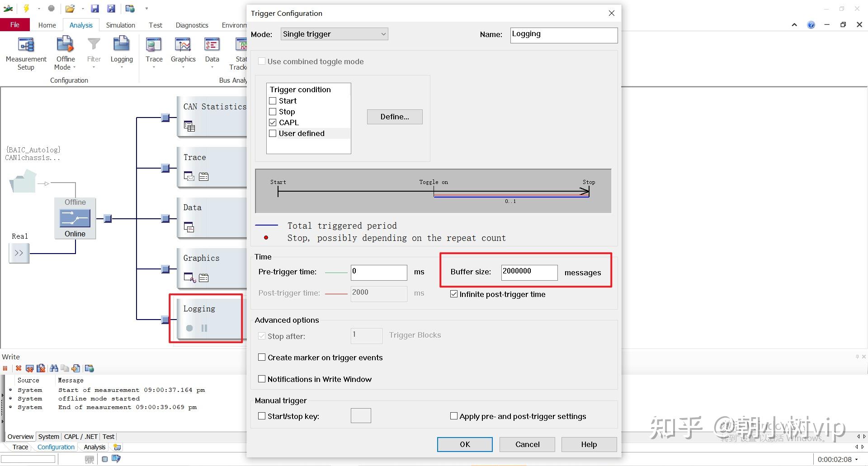
Task: Expand the Data ribbon dropdown arrow
Action: 212,67
